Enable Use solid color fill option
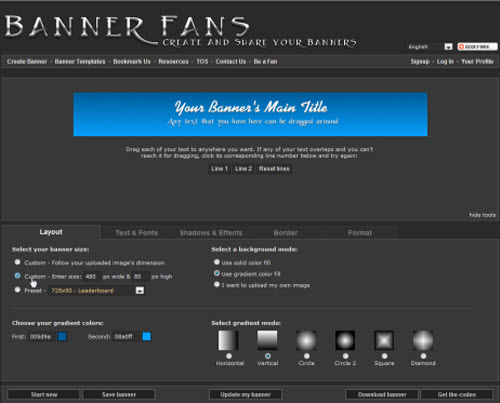The image size is (500, 403). coord(217,262)
